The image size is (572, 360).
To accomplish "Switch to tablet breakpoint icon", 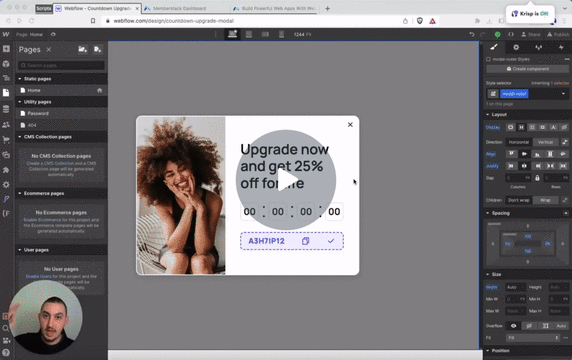I will tap(249, 34).
